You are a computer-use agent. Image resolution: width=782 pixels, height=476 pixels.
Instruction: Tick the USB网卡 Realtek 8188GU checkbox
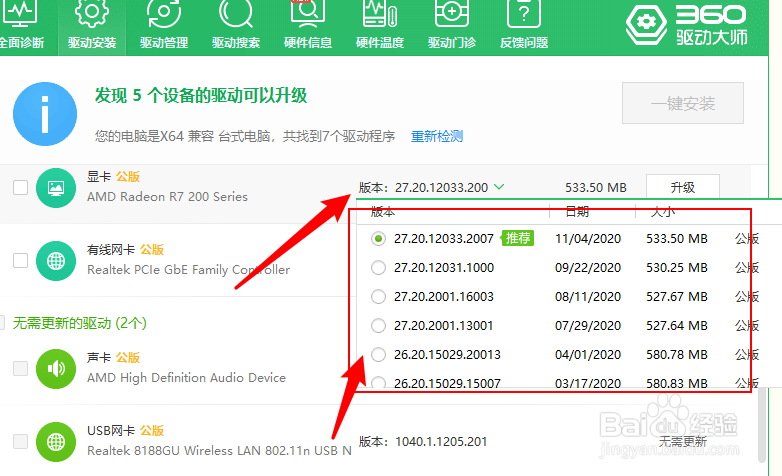click(x=20, y=441)
